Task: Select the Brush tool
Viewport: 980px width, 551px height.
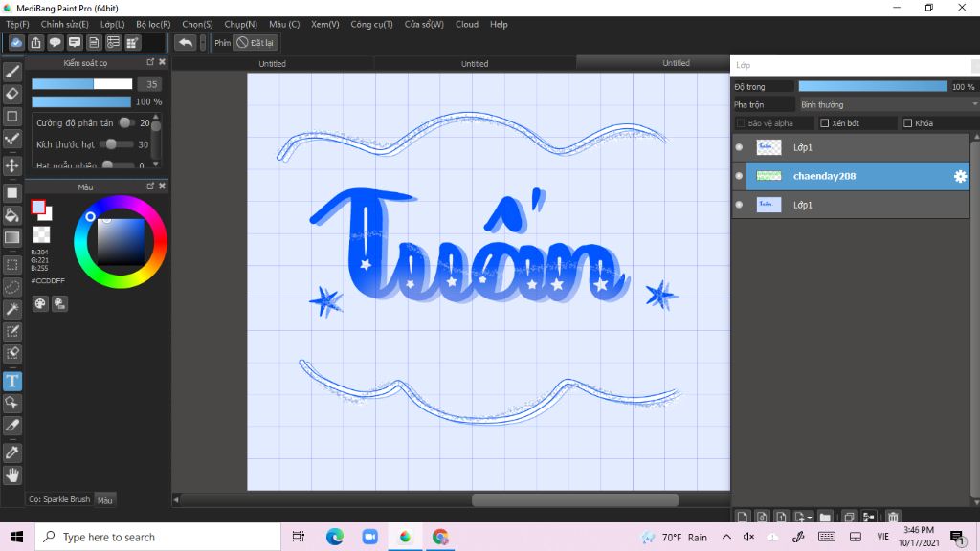Action: pos(11,72)
